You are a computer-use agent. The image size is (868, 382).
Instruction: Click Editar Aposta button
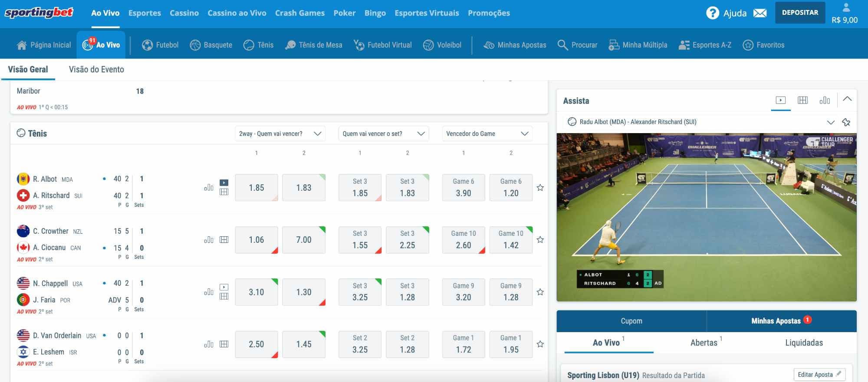[819, 375]
